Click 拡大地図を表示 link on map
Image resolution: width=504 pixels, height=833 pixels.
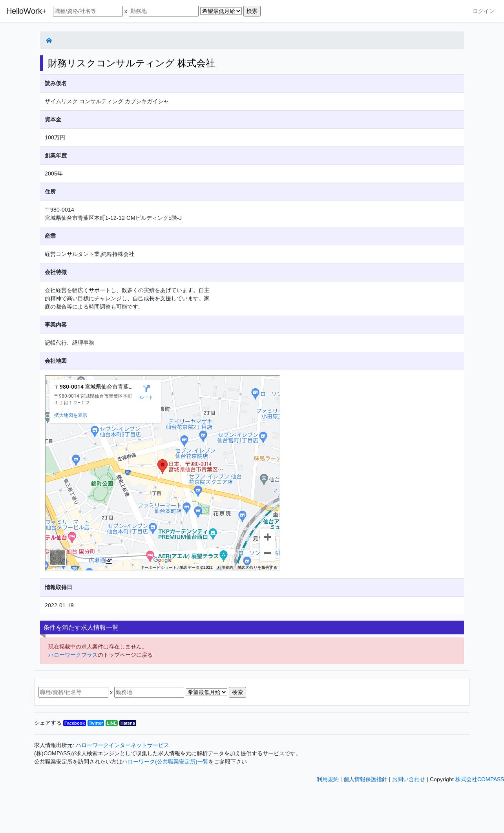pyautogui.click(x=71, y=415)
